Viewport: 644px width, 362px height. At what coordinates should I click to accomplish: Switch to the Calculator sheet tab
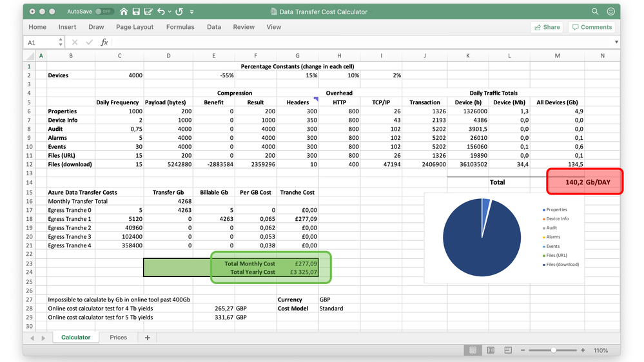(75, 338)
